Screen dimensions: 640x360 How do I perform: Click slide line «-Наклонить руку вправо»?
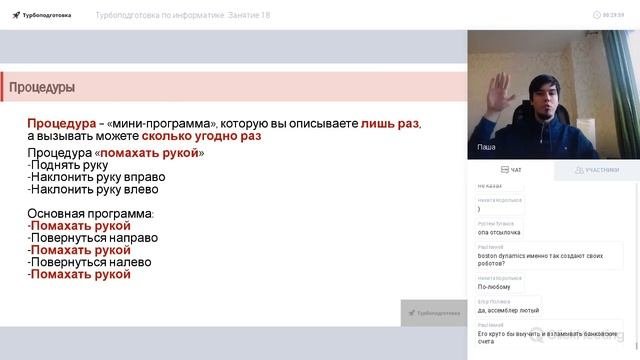tap(96, 177)
